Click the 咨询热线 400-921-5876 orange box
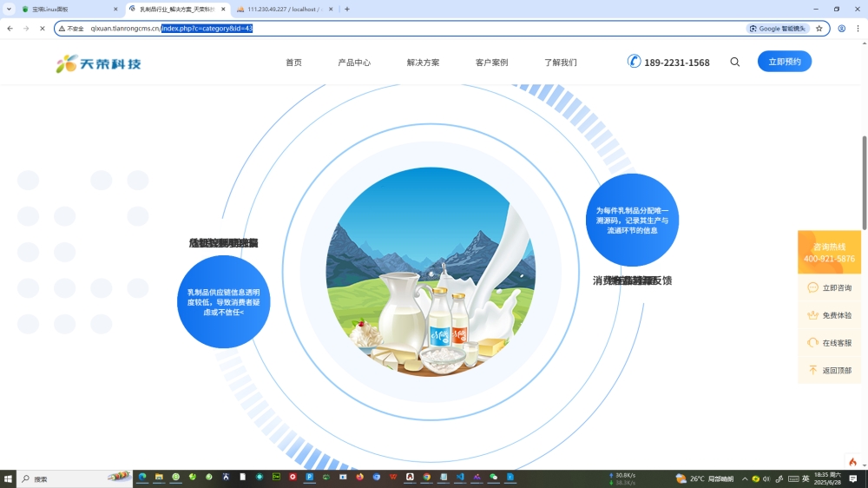This screenshot has width=868, height=488. coord(829,252)
